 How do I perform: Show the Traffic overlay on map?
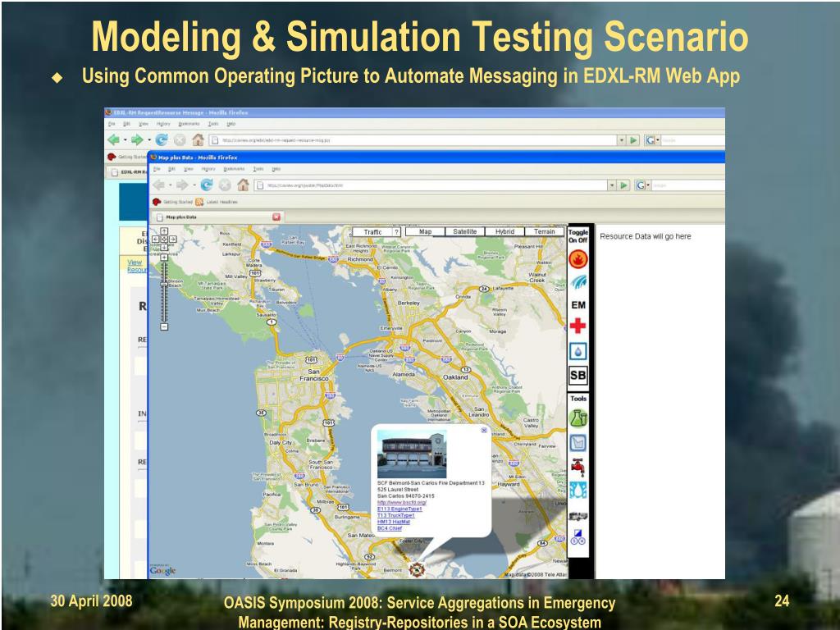(372, 232)
